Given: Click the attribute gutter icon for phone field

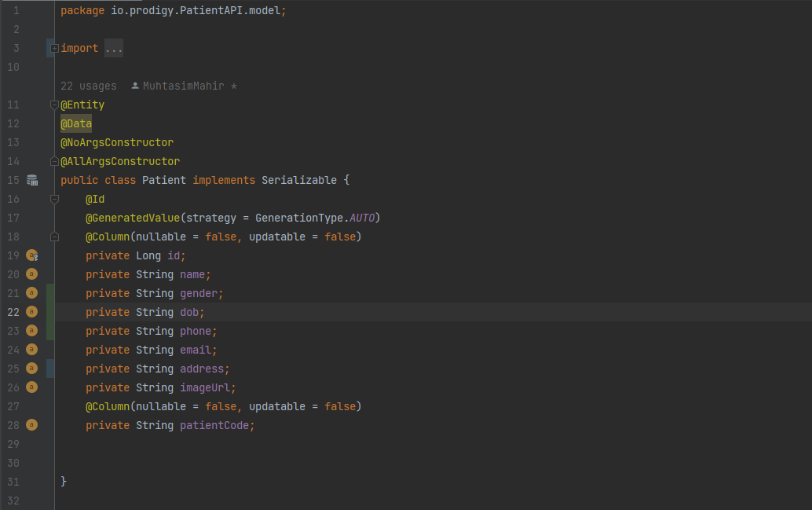Looking at the screenshot, I should [x=31, y=331].
